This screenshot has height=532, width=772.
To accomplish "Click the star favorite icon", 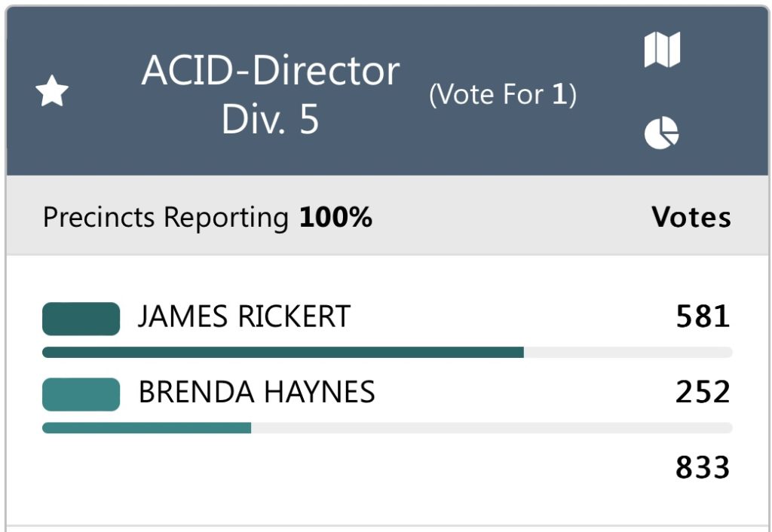I will pyautogui.click(x=52, y=93).
